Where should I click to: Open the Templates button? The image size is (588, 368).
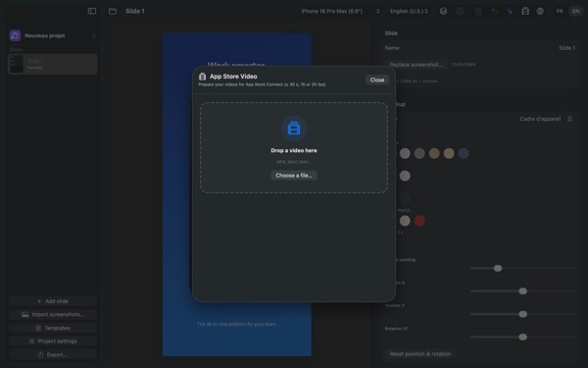pos(53,328)
